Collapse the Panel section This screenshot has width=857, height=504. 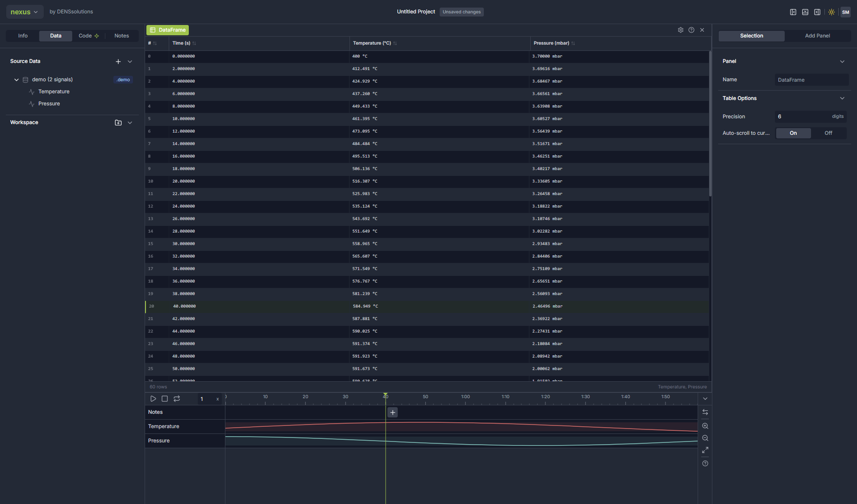pos(842,62)
